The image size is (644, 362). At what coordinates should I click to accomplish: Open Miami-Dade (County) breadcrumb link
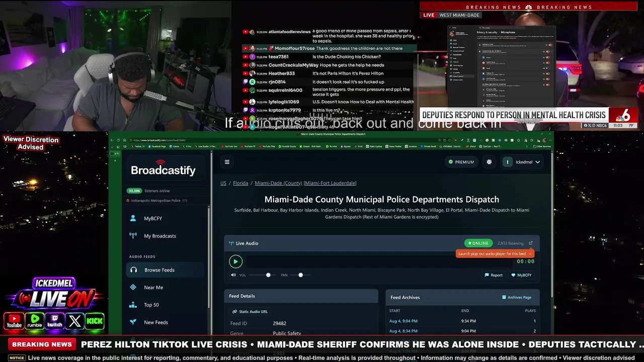point(278,183)
